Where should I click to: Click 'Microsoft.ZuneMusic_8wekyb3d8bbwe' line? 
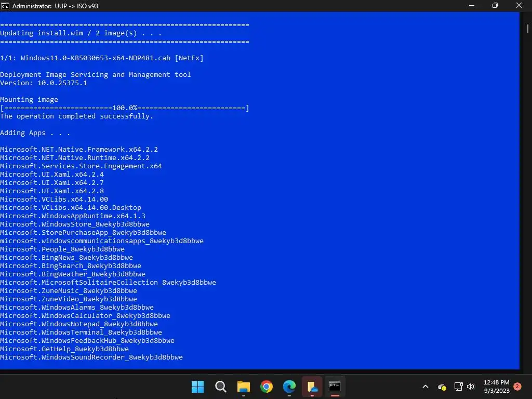pyautogui.click(x=69, y=291)
